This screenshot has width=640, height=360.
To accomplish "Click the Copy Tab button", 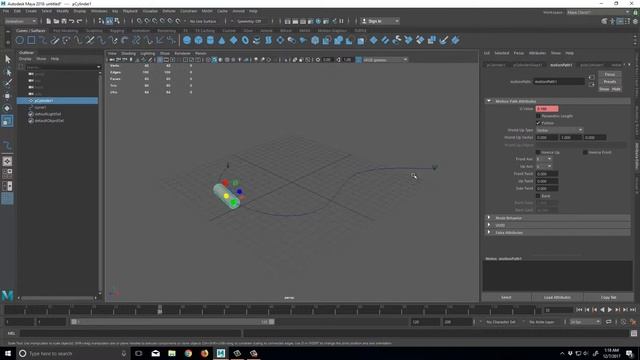I will [608, 298].
